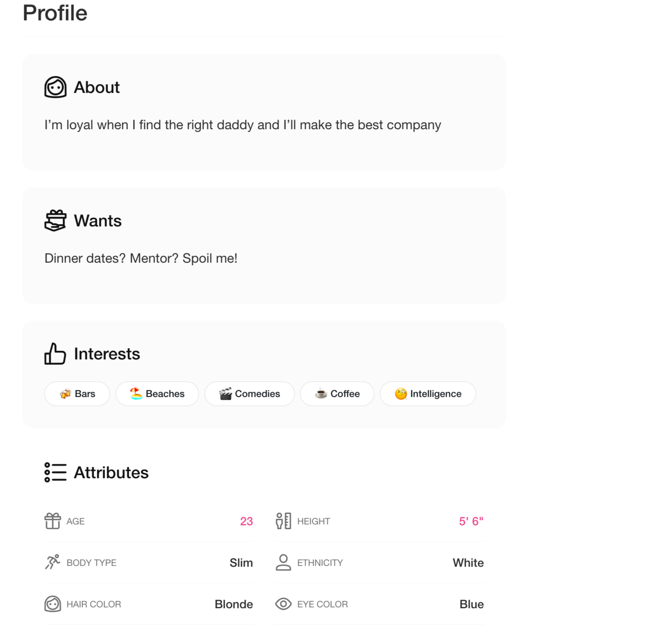Select the Coffee interest tag
The width and height of the screenshot is (672, 625).
[337, 393]
